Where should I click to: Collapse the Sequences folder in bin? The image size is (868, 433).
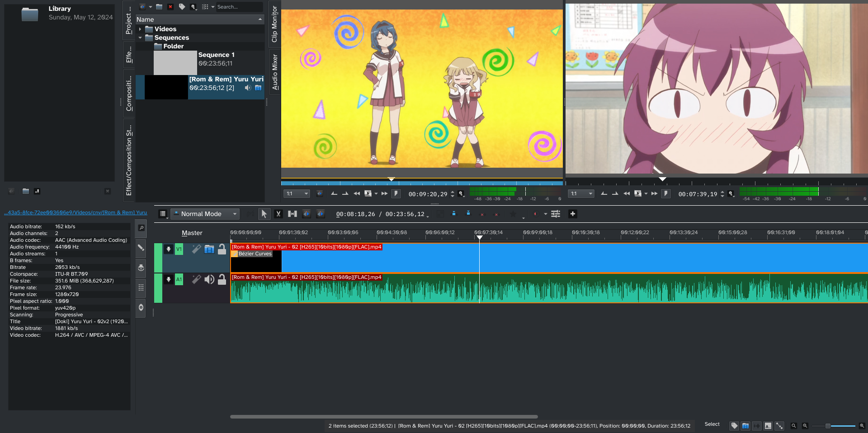click(140, 38)
